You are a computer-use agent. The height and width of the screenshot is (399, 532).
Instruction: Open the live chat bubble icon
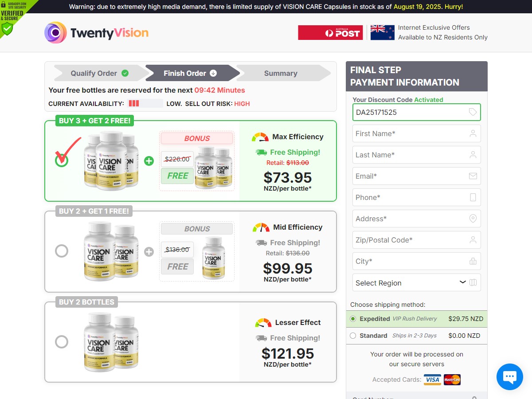pos(510,377)
